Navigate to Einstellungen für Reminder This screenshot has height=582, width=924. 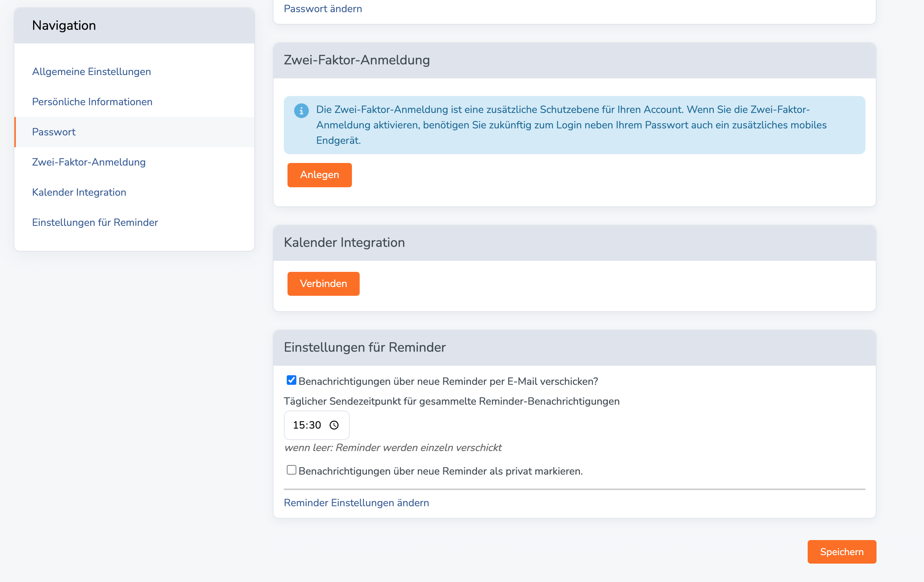pyautogui.click(x=95, y=222)
